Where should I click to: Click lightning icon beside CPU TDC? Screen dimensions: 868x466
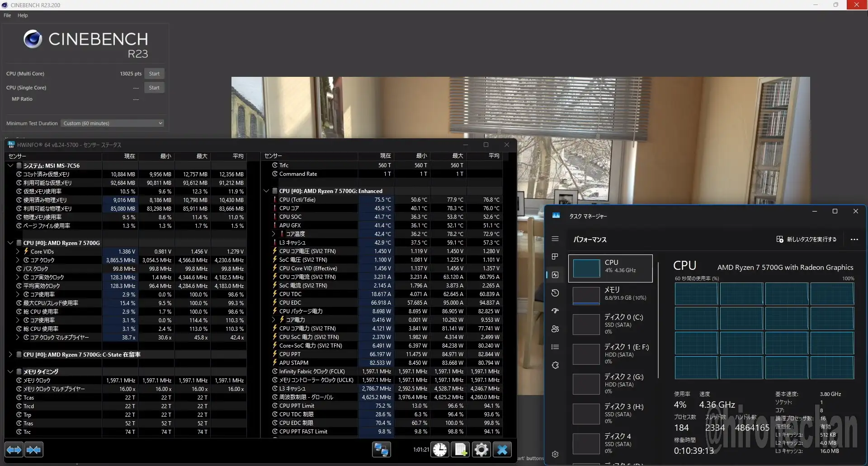click(274, 294)
